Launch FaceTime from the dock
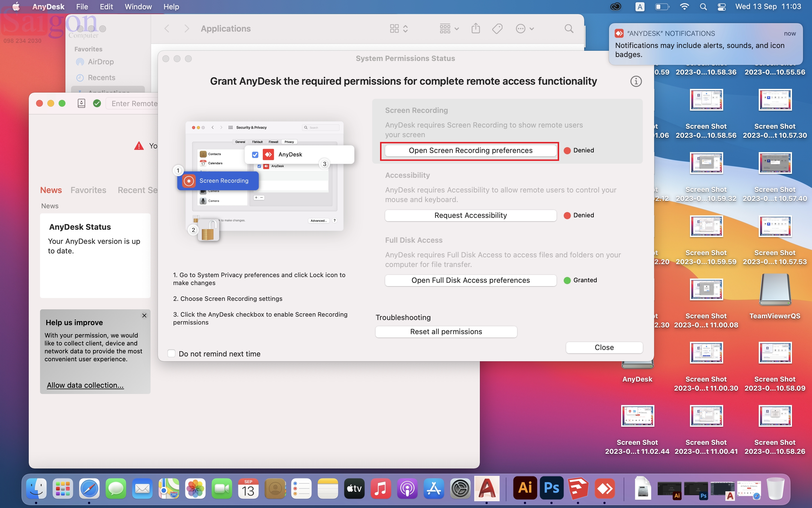Image resolution: width=812 pixels, height=508 pixels. tap(222, 489)
